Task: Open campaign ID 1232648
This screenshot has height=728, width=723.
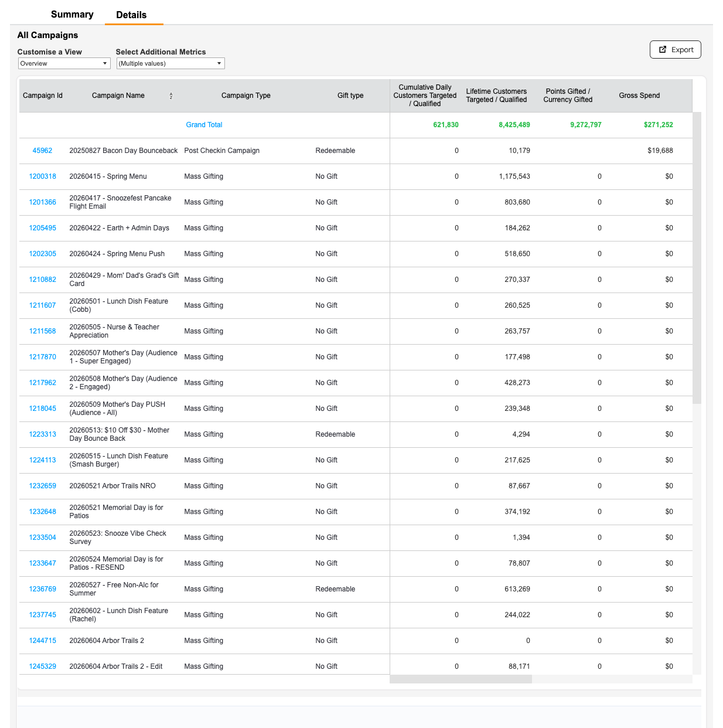Action: tap(43, 512)
